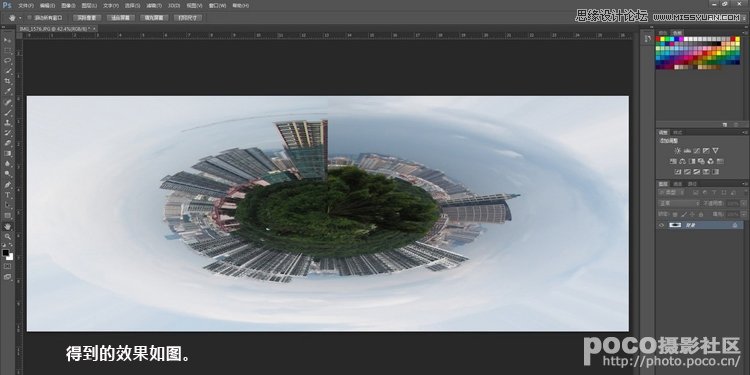Click the 打印尺寸 Print Size button

[x=188, y=18]
